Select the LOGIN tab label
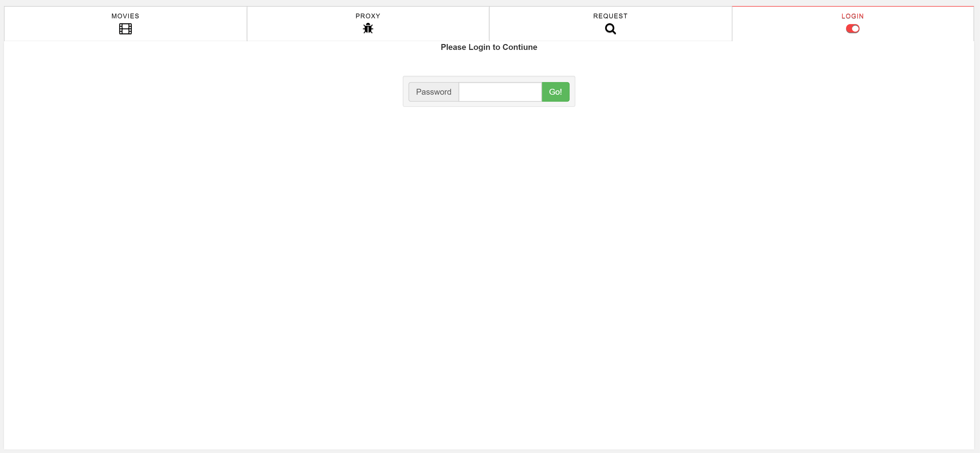Viewport: 980px width, 453px height. click(x=853, y=16)
